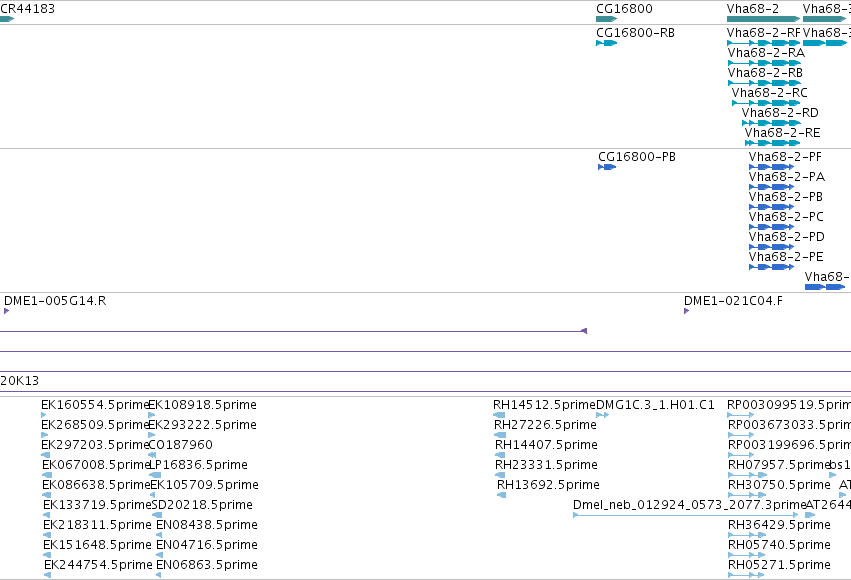The width and height of the screenshot is (851, 580).
Task: Click the Vha68-2-PD label
Action: coord(786,237)
